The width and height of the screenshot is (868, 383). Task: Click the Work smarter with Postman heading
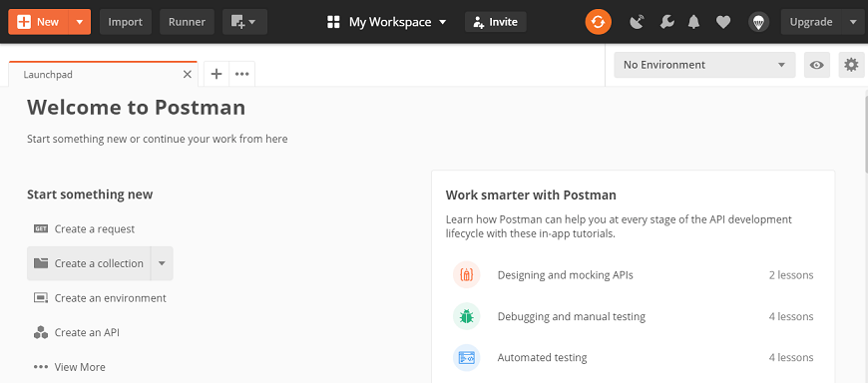pos(531,194)
